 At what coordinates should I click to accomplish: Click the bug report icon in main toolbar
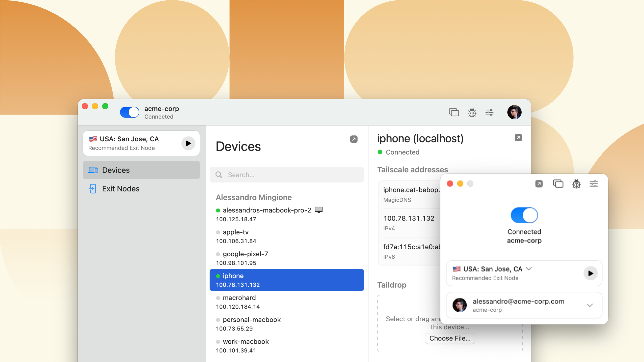(472, 112)
